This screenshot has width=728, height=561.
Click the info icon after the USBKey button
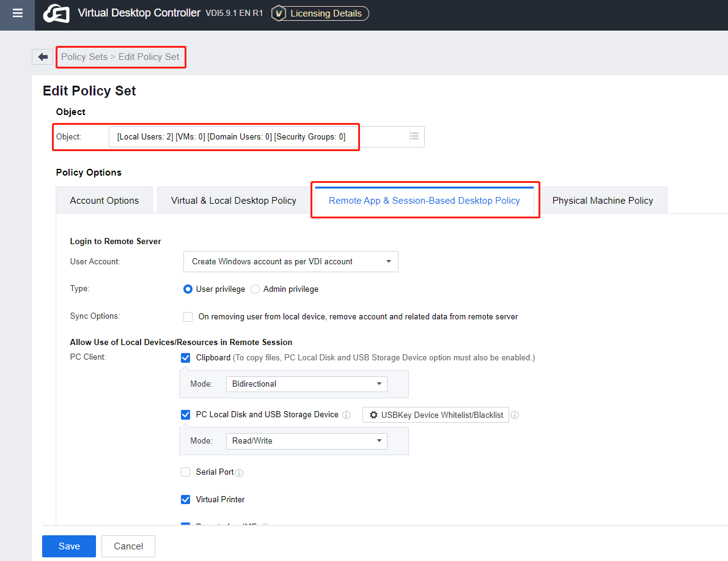pyautogui.click(x=515, y=415)
